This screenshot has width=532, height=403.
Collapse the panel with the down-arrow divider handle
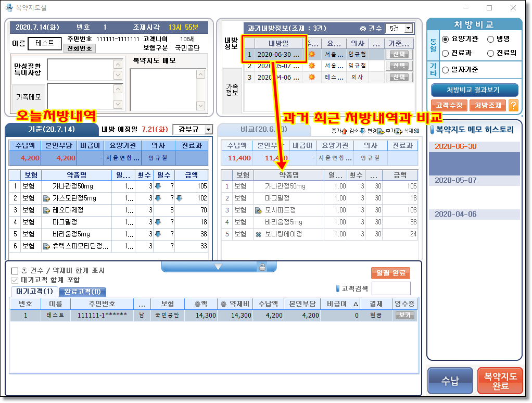[x=218, y=267]
